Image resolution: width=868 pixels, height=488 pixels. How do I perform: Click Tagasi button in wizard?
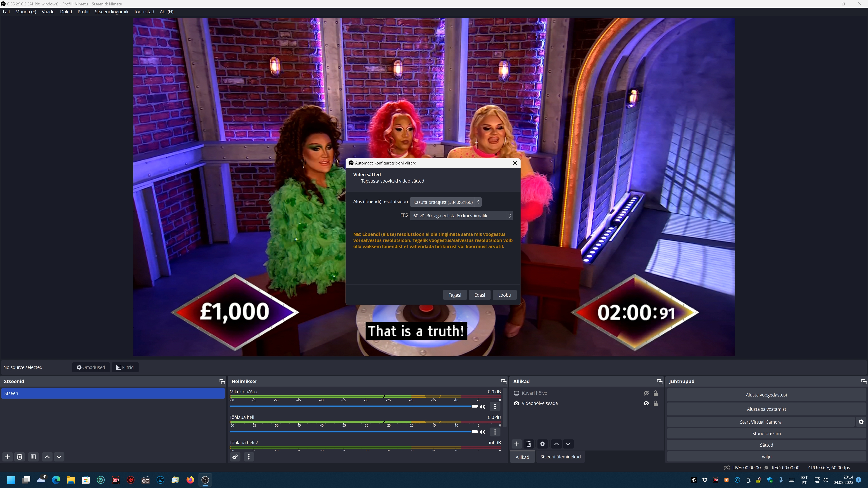[x=455, y=295]
